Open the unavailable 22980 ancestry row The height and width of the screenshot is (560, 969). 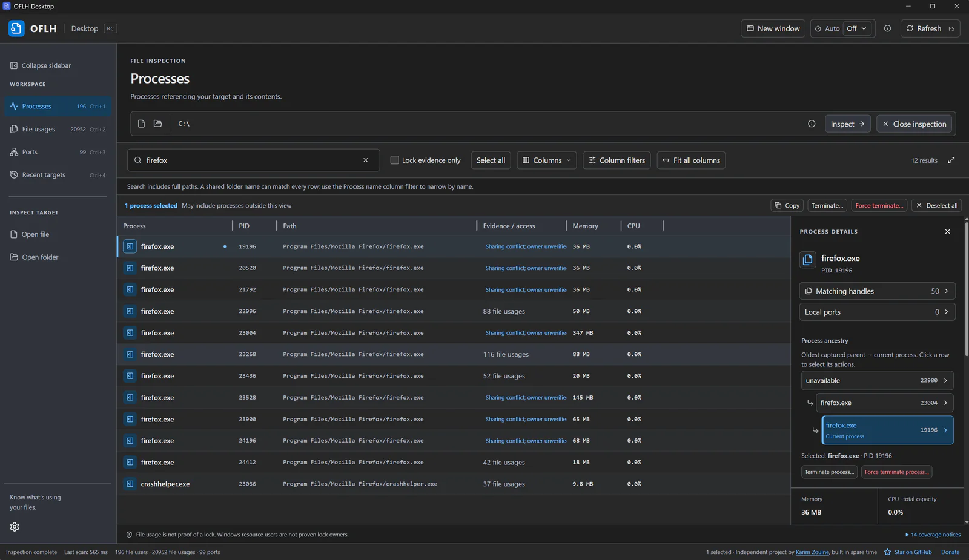(877, 381)
